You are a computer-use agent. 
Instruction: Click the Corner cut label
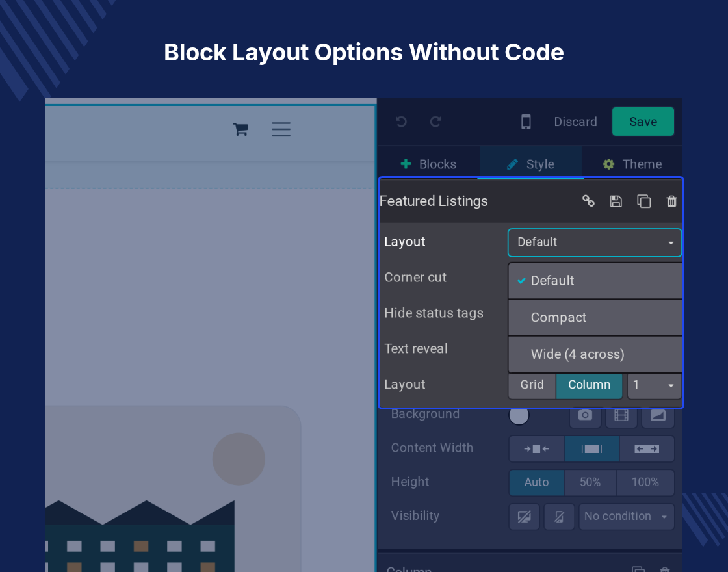click(x=415, y=277)
